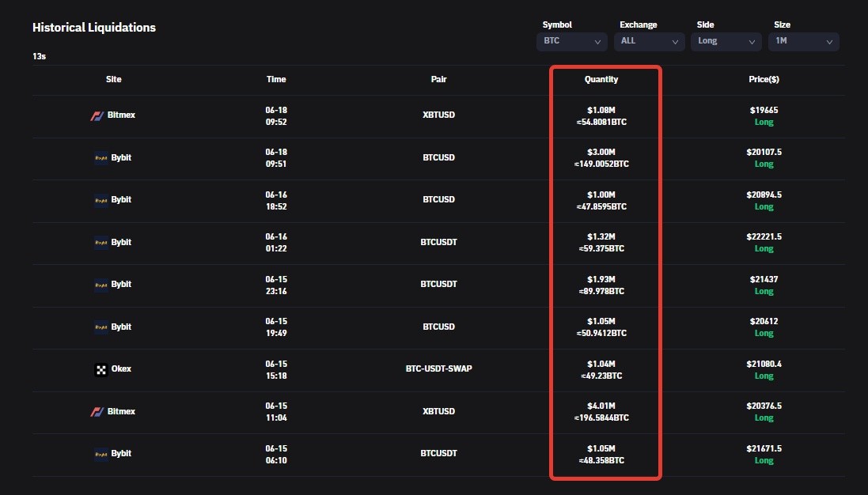The width and height of the screenshot is (868, 495).
Task: Click the Historical Liquidations heading
Action: [94, 28]
